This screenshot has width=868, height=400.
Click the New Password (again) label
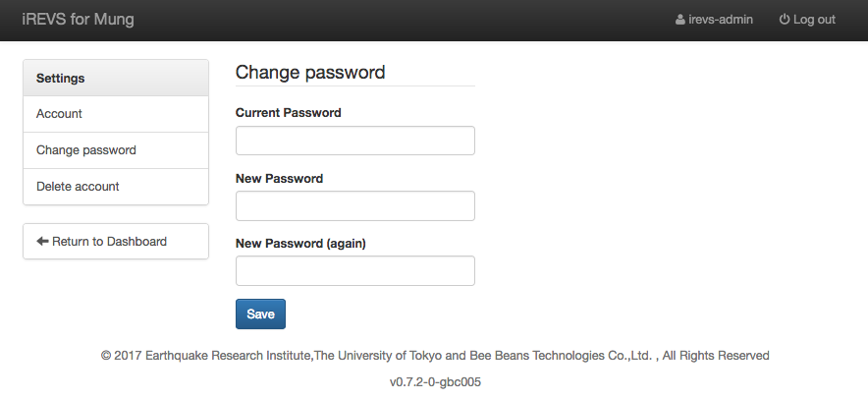click(300, 243)
